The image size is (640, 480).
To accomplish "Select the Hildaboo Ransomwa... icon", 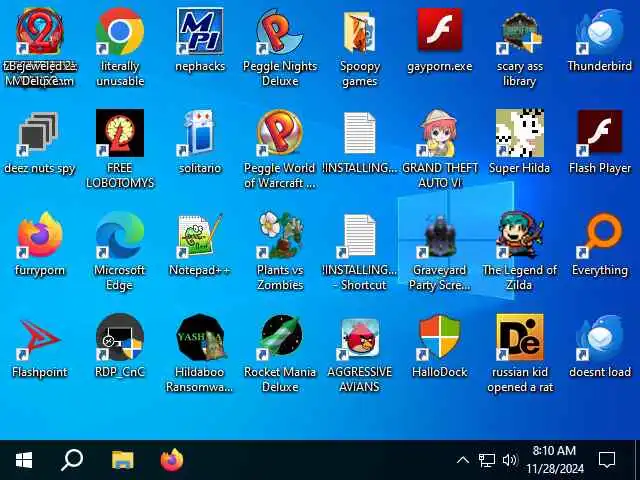I will tap(200, 337).
